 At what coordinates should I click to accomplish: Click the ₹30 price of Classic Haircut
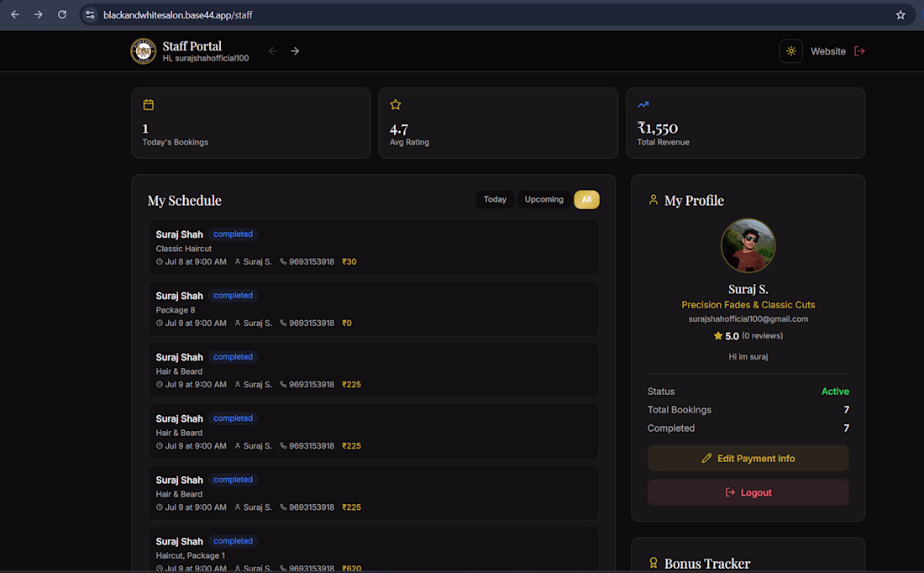[x=349, y=261]
